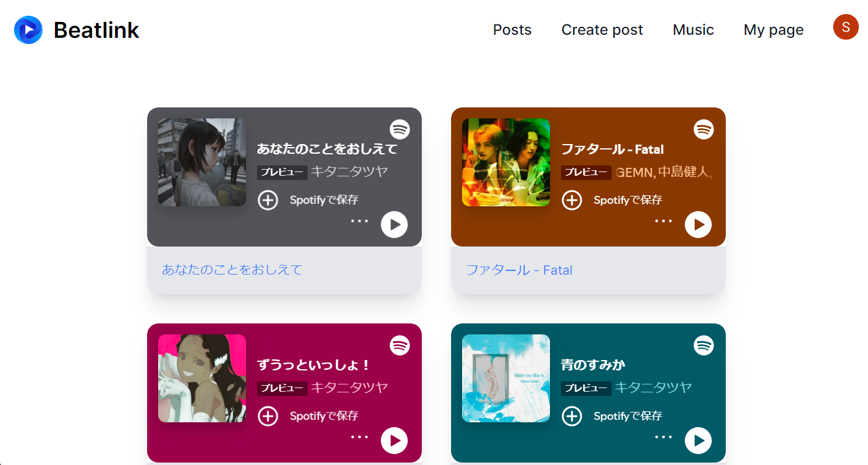868x465 pixels.
Task: Click track title 青のすみか in player
Action: click(593, 365)
